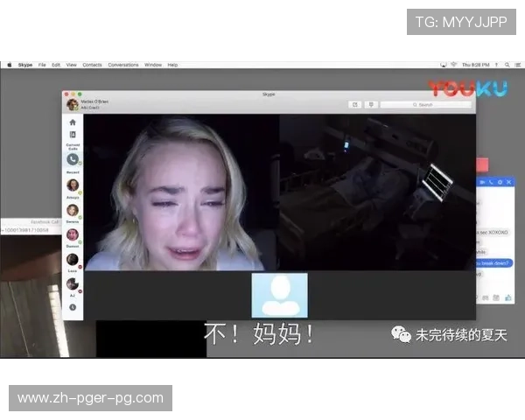Viewport: 525px width, 420px height.
Task: Select the dark hospital room video feed
Action: (378, 192)
